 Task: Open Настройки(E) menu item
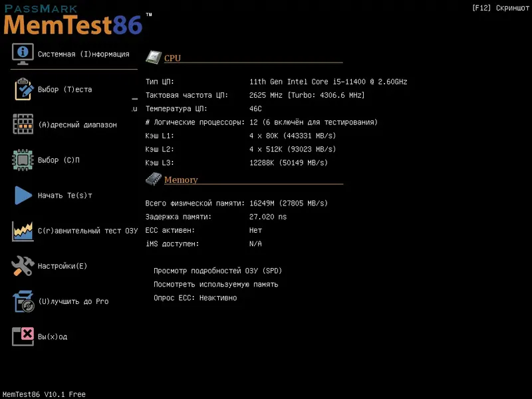pyautogui.click(x=63, y=266)
